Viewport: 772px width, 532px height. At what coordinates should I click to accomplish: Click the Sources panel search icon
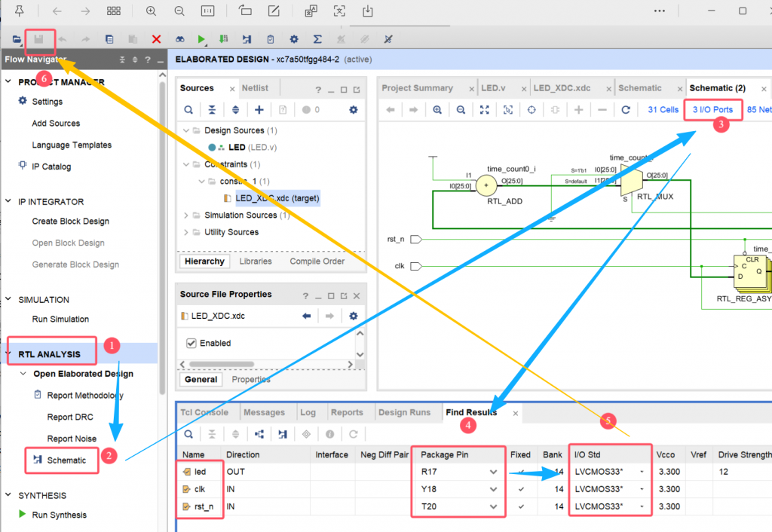[x=188, y=110]
